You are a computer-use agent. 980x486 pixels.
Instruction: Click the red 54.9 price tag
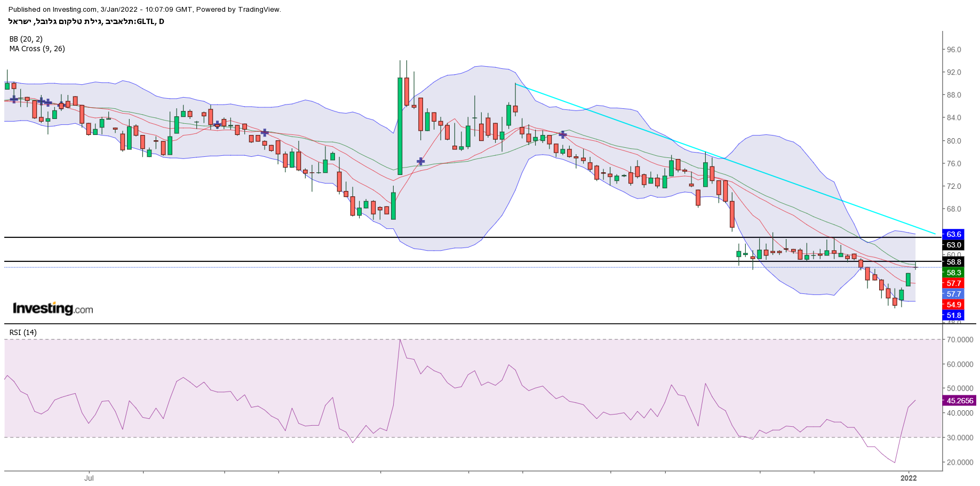(953, 305)
